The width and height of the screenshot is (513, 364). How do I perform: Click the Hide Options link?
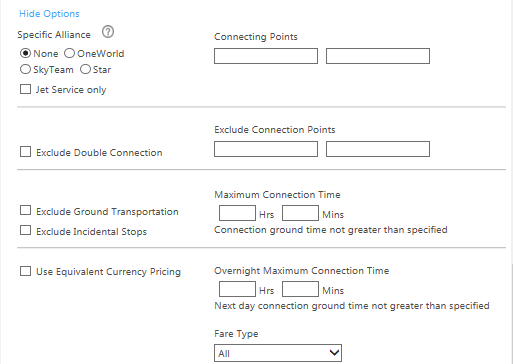click(49, 14)
